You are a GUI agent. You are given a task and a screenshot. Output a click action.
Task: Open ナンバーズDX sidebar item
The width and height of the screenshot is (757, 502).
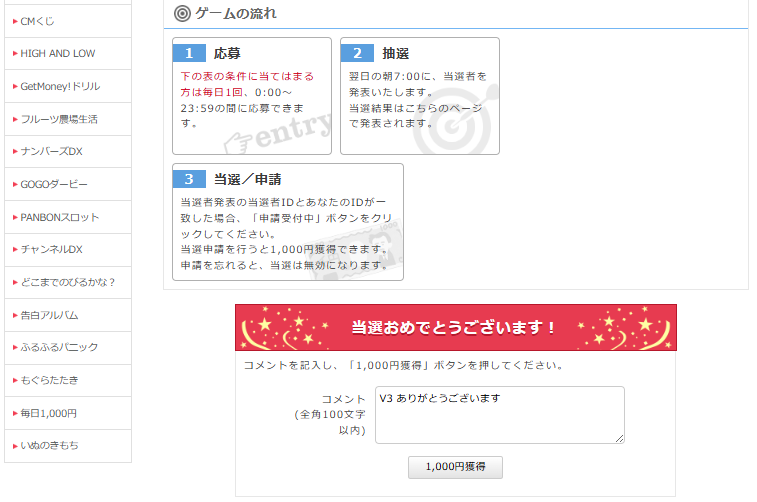pos(51,151)
